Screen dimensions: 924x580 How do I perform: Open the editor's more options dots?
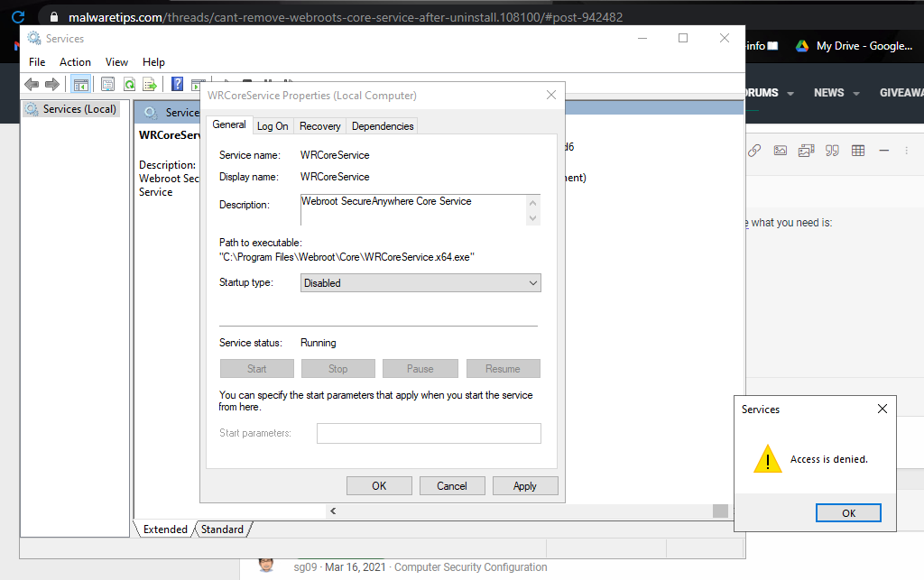tap(906, 151)
